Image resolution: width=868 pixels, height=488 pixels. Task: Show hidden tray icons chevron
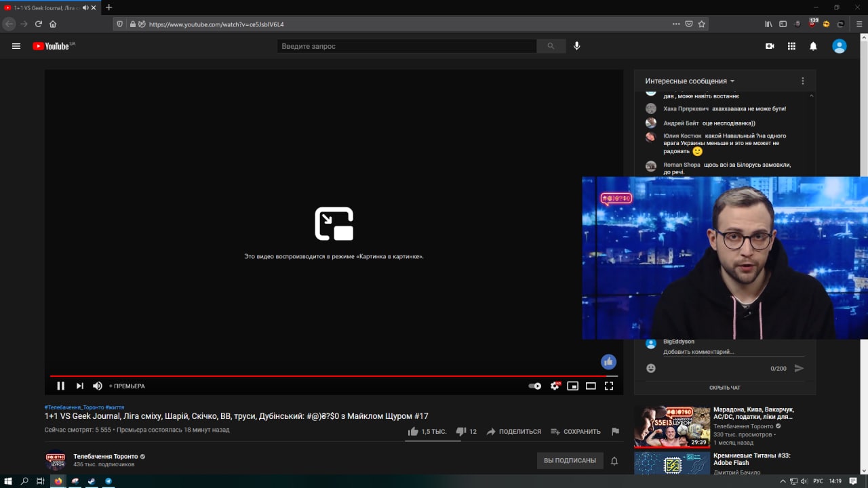pyautogui.click(x=783, y=481)
